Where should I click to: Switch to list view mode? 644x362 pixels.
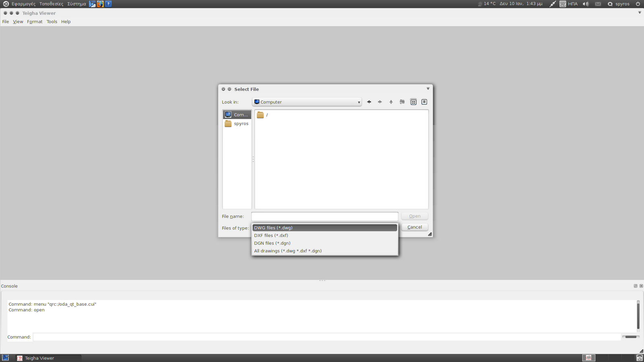(413, 102)
